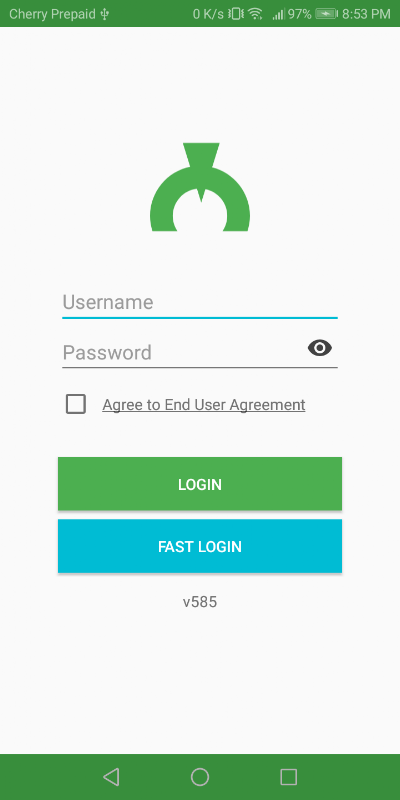The height and width of the screenshot is (800, 400).
Task: Tap the Android home circle icon
Action: (x=200, y=777)
